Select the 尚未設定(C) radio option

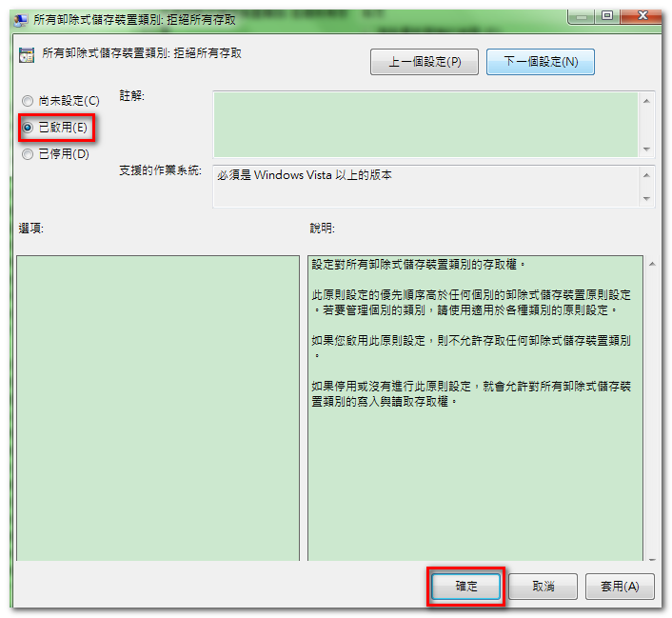pyautogui.click(x=28, y=101)
